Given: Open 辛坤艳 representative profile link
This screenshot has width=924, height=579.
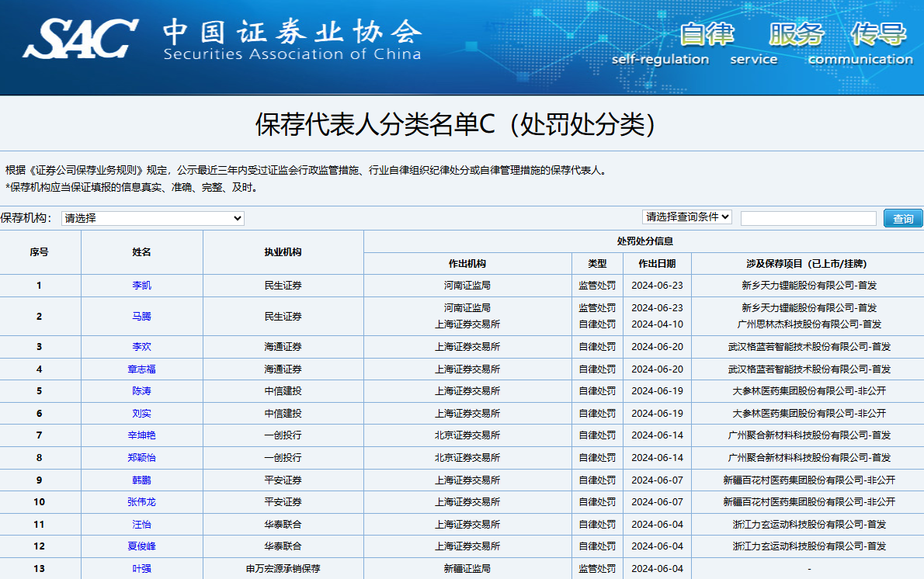Looking at the screenshot, I should [141, 435].
